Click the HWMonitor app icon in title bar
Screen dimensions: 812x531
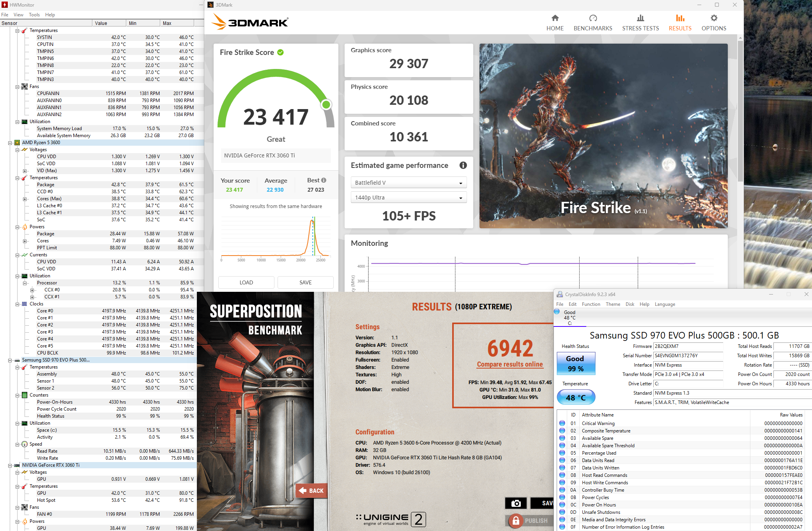click(5, 5)
